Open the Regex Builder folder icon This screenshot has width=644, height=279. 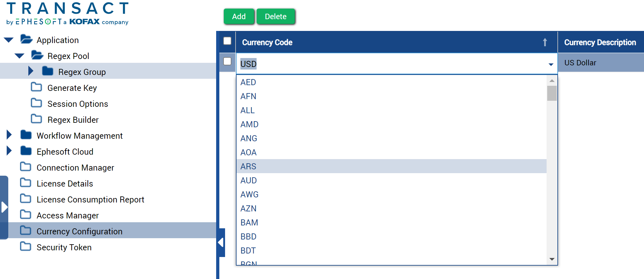click(37, 119)
